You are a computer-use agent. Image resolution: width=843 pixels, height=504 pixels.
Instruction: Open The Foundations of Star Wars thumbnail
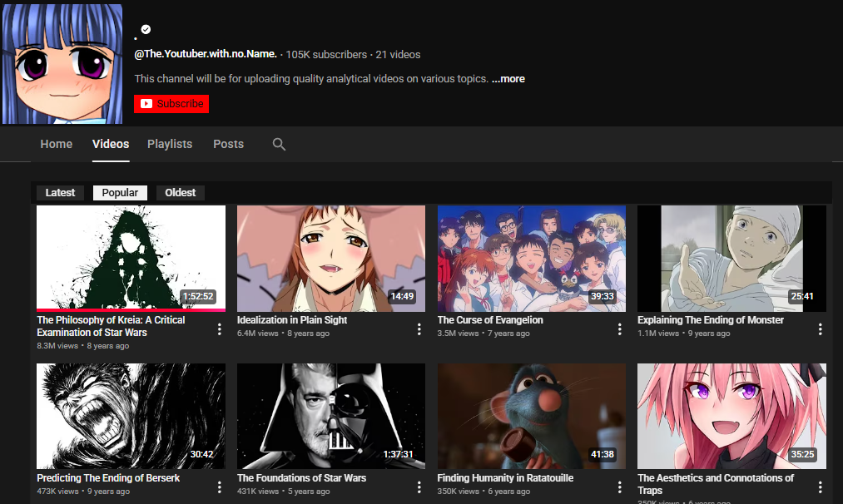coord(331,417)
